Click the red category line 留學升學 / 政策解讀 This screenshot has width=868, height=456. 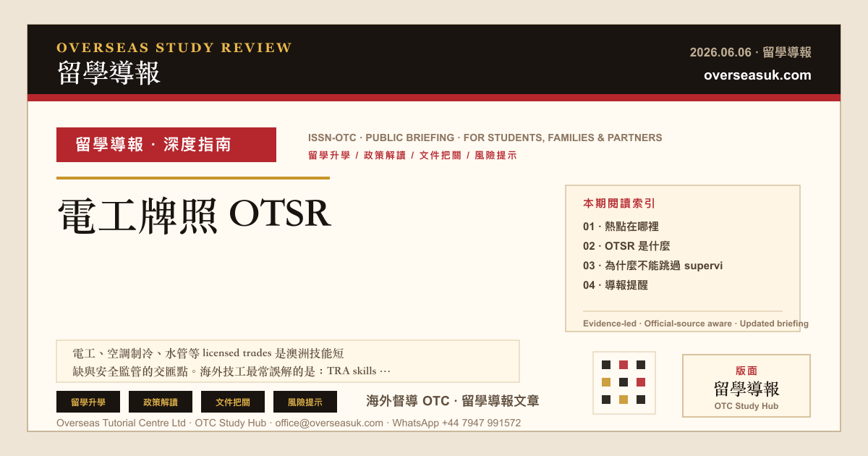pos(412,155)
